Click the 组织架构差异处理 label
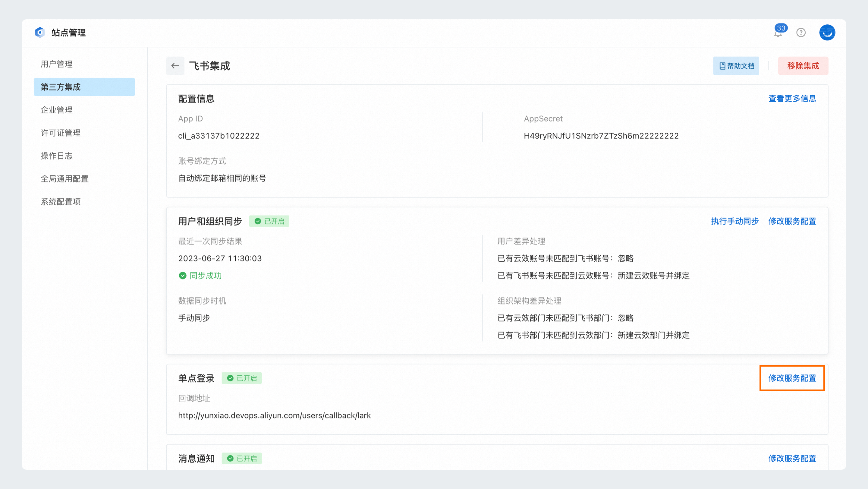 [x=529, y=301]
